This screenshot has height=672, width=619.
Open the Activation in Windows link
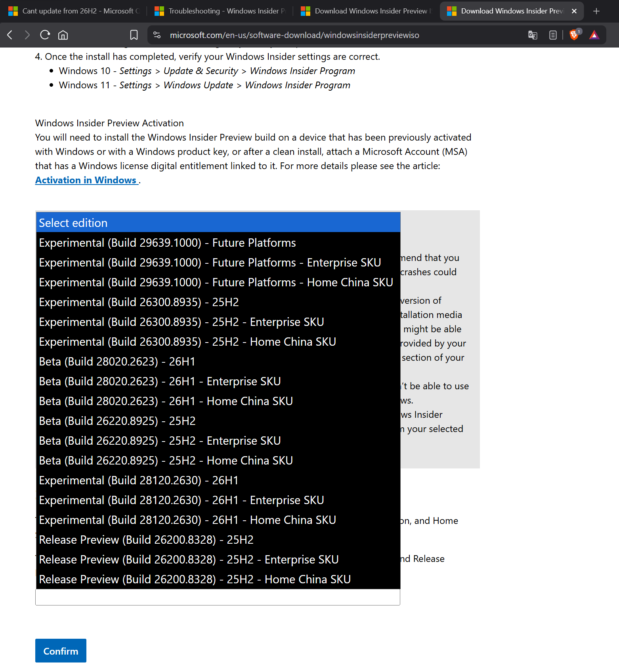coord(86,180)
